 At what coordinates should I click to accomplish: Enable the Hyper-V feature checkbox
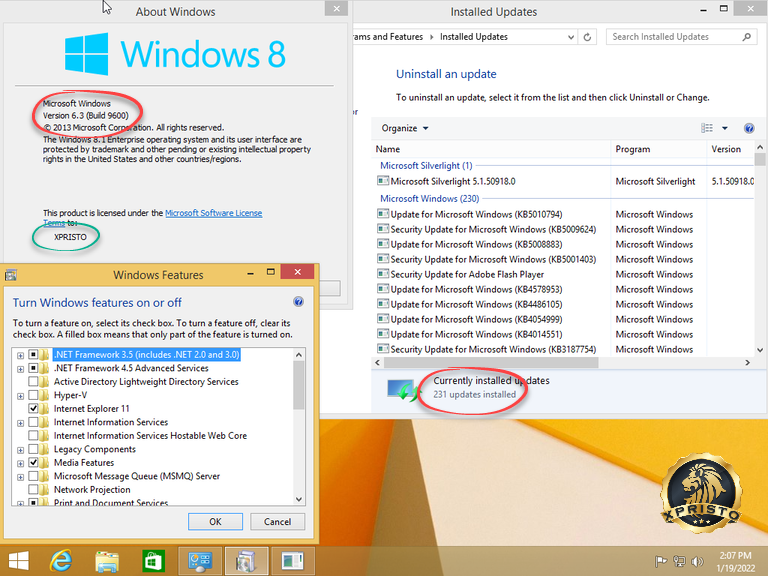pyautogui.click(x=33, y=395)
